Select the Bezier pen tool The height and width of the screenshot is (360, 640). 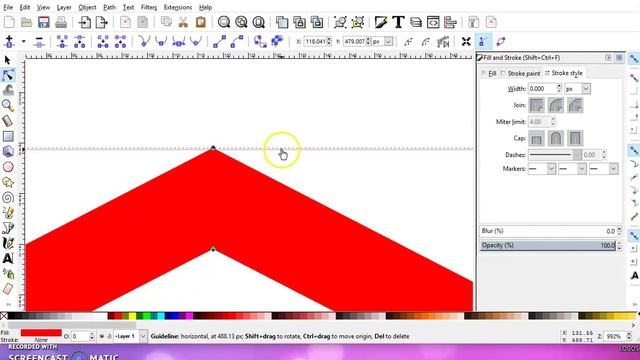(8, 228)
